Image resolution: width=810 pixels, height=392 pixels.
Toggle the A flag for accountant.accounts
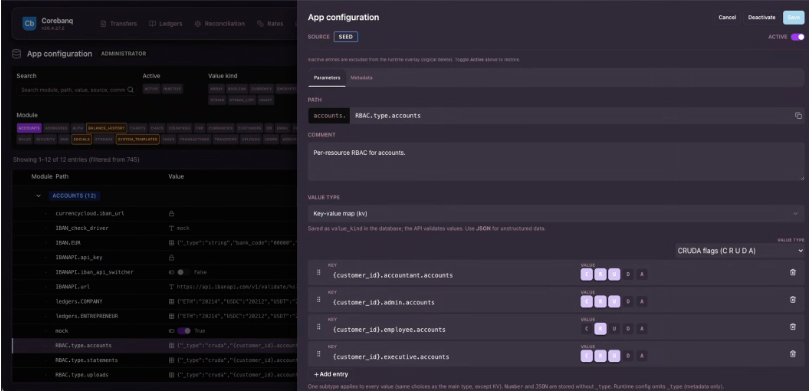pyautogui.click(x=641, y=275)
